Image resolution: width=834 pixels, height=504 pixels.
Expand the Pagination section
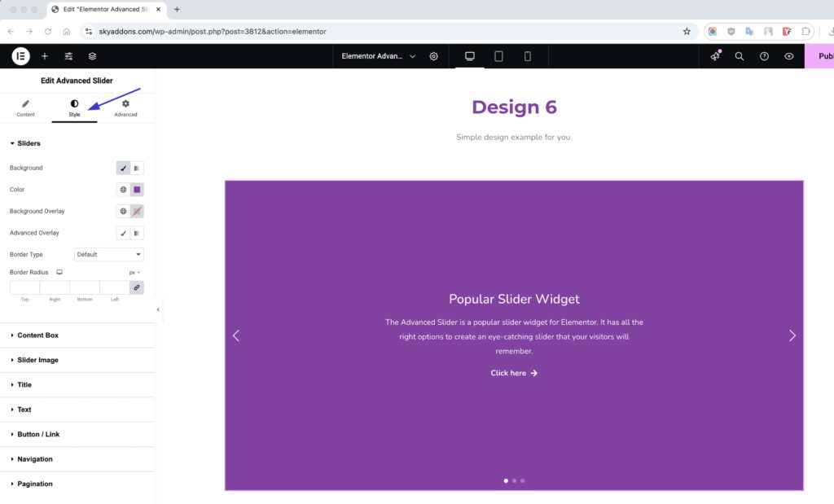pos(77,484)
